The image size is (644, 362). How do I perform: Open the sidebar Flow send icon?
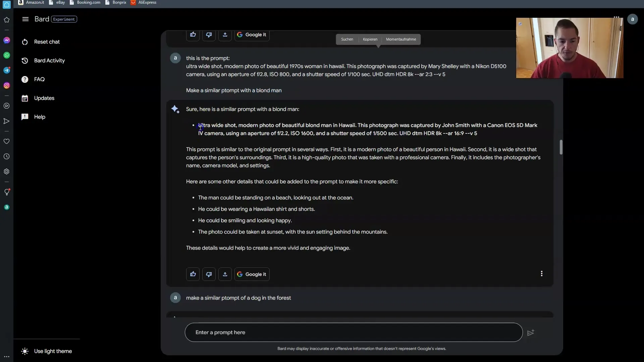click(7, 121)
